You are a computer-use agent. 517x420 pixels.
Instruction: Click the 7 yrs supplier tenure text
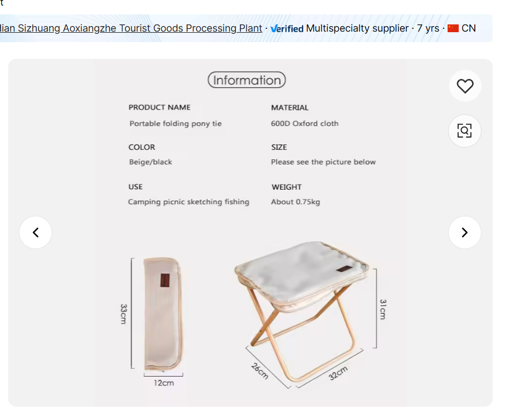point(428,28)
